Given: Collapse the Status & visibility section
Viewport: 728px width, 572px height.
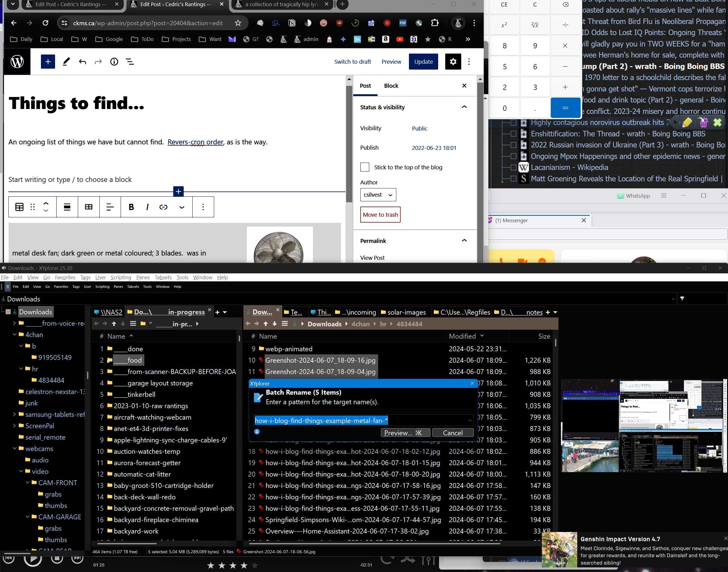Looking at the screenshot, I should (464, 107).
